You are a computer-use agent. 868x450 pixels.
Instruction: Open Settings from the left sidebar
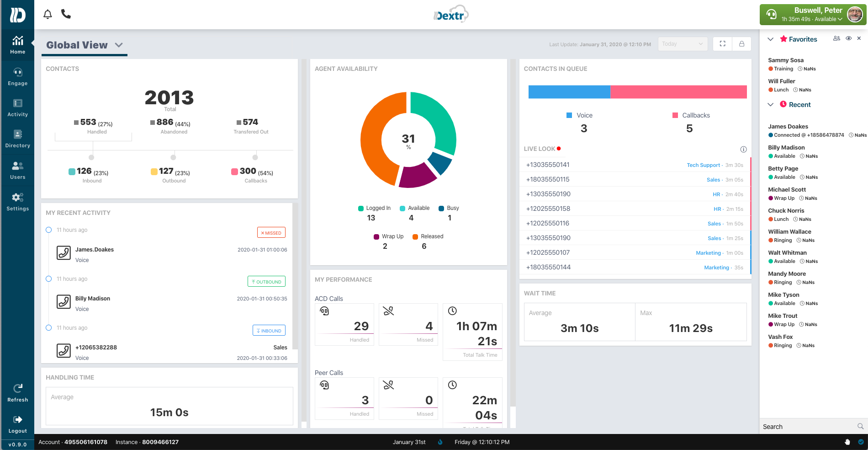tap(17, 201)
